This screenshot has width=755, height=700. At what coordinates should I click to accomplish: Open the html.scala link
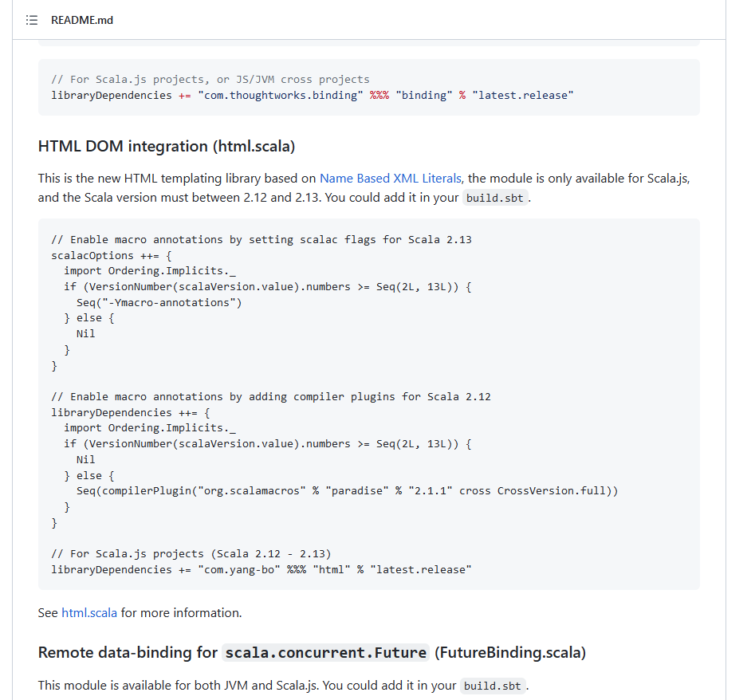pyautogui.click(x=89, y=613)
